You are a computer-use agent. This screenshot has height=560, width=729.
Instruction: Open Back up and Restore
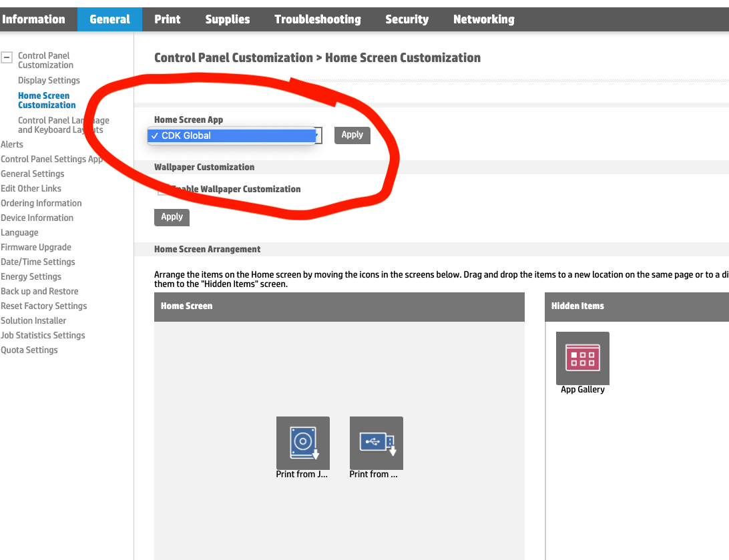[38, 291]
